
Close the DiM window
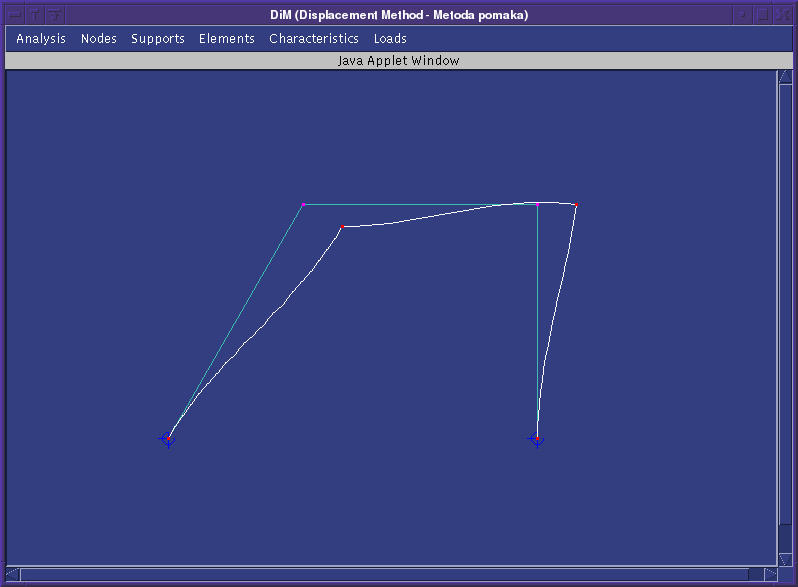(x=782, y=15)
